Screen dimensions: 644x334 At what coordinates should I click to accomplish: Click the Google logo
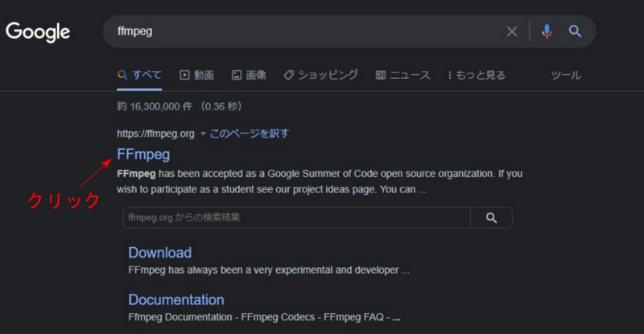(x=38, y=32)
